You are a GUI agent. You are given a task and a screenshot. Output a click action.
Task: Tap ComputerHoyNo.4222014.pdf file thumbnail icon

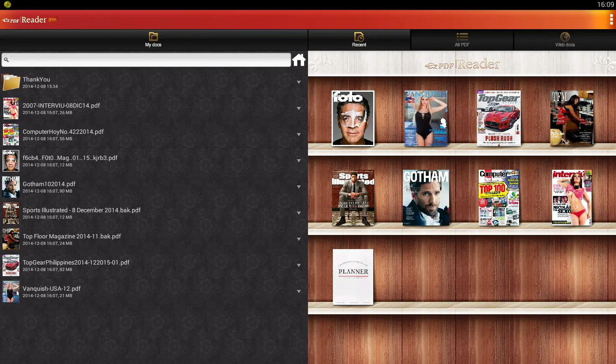pyautogui.click(x=11, y=135)
